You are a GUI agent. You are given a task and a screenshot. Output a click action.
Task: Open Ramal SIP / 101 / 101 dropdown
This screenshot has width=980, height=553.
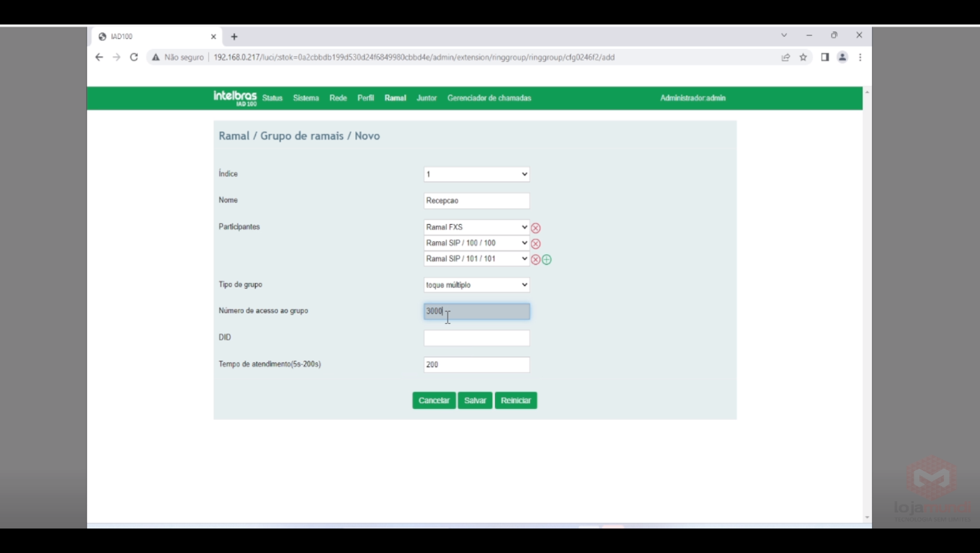(477, 258)
